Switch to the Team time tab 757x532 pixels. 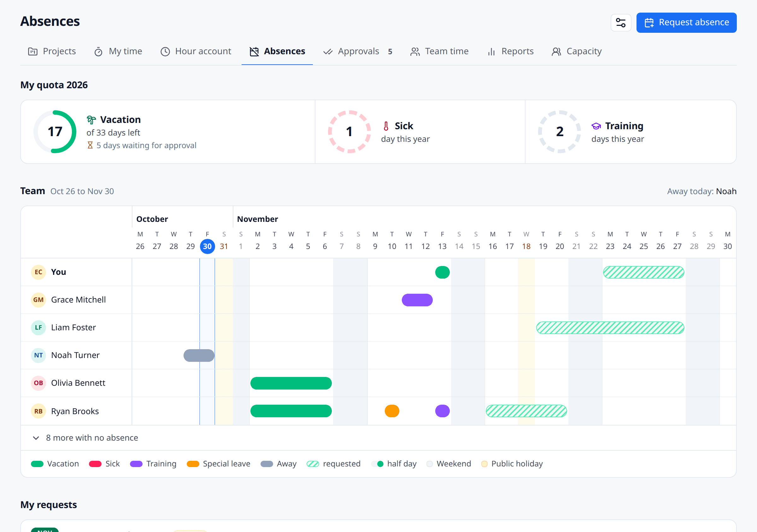(x=439, y=51)
